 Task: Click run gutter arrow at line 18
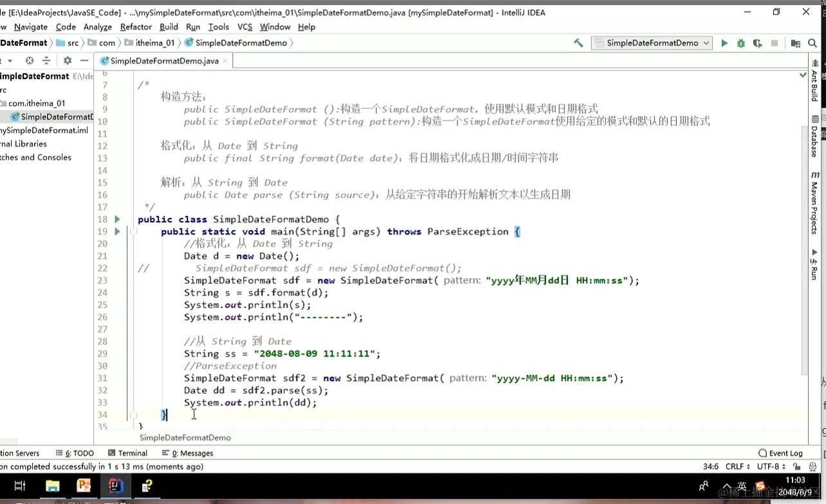click(x=117, y=219)
